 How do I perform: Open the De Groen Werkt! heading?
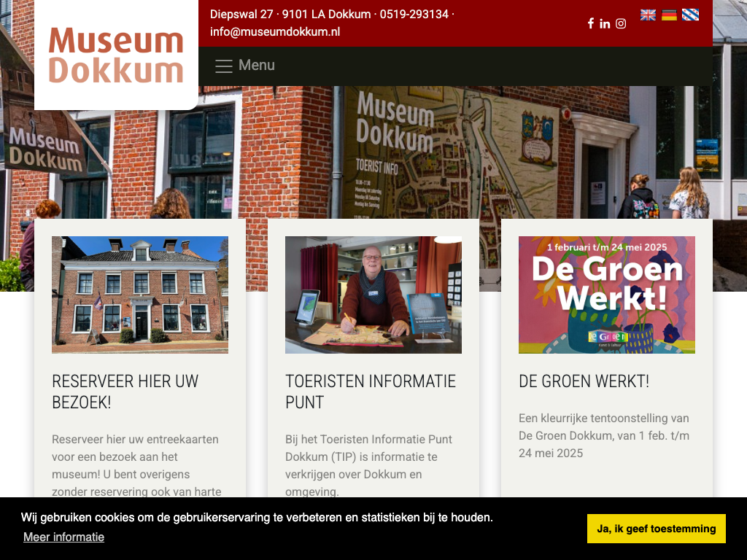(x=584, y=381)
